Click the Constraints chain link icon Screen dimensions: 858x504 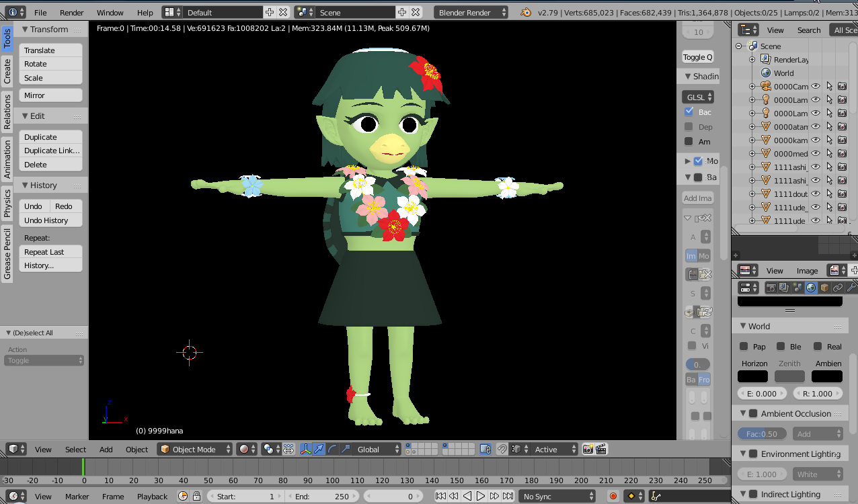[838, 288]
